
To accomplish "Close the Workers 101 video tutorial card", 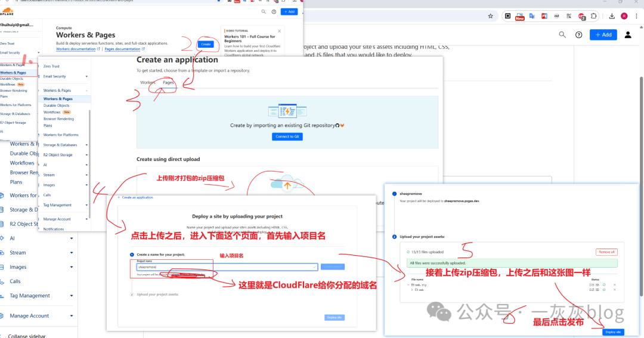I will pos(279,31).
